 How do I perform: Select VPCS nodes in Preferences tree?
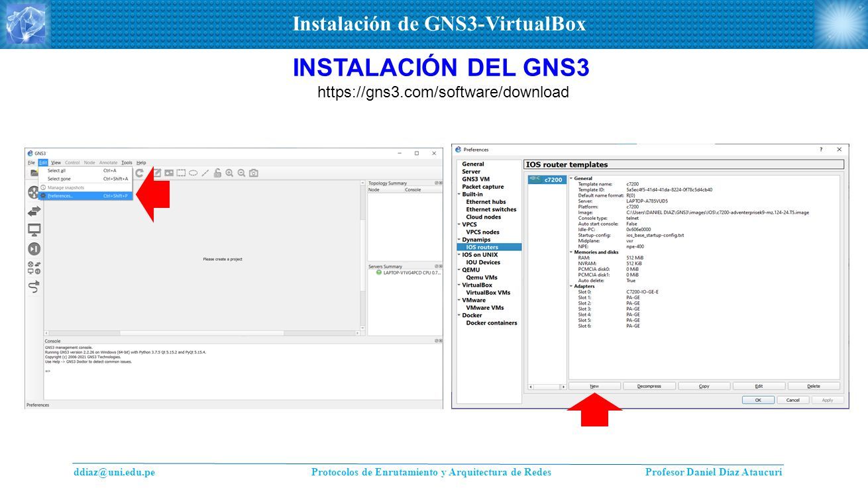click(x=482, y=232)
